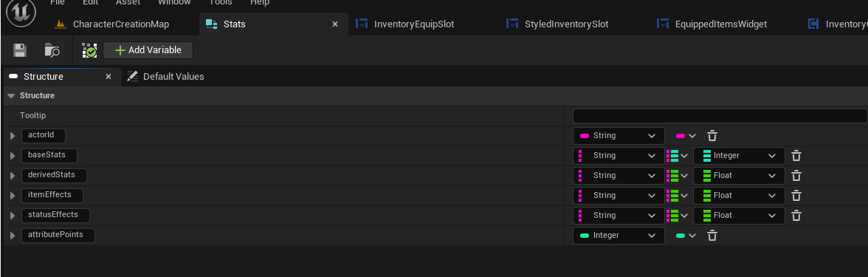Viewport: 868px width, 277px height.
Task: Expand the itemEffects variable row
Action: coord(12,196)
